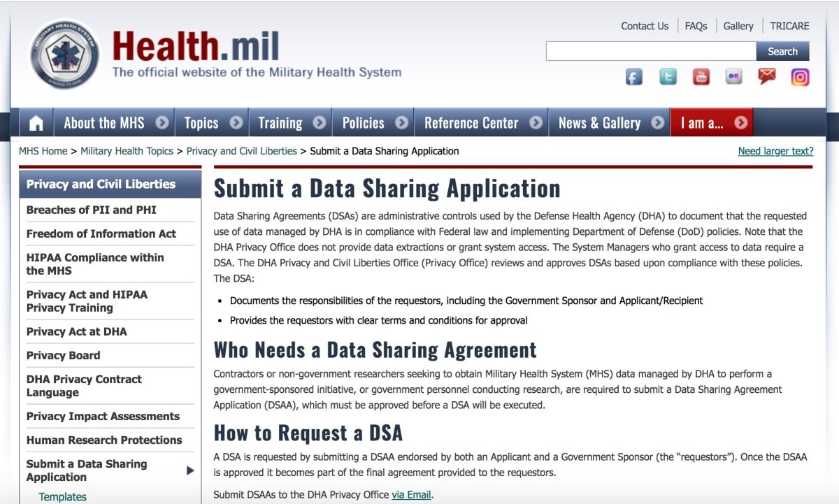Open News & Gallery menu

coord(599,123)
